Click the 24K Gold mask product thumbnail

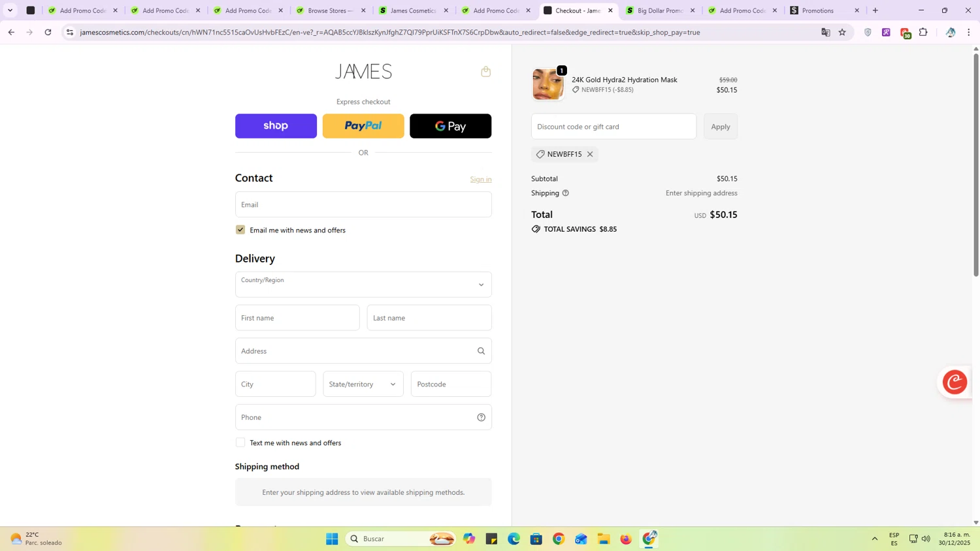point(547,84)
